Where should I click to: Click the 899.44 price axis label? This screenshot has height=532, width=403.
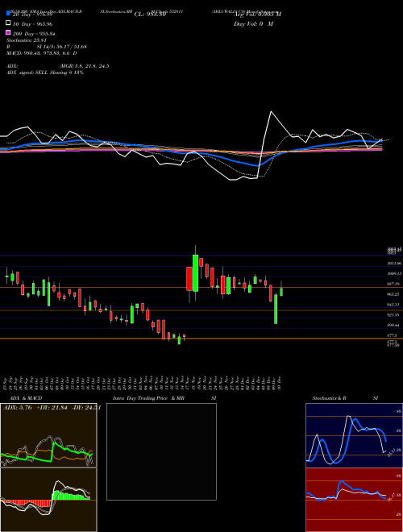click(x=393, y=326)
